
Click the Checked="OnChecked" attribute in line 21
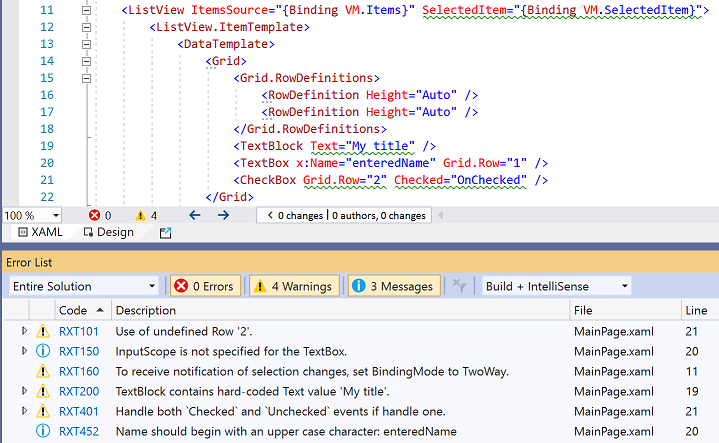[x=460, y=180]
